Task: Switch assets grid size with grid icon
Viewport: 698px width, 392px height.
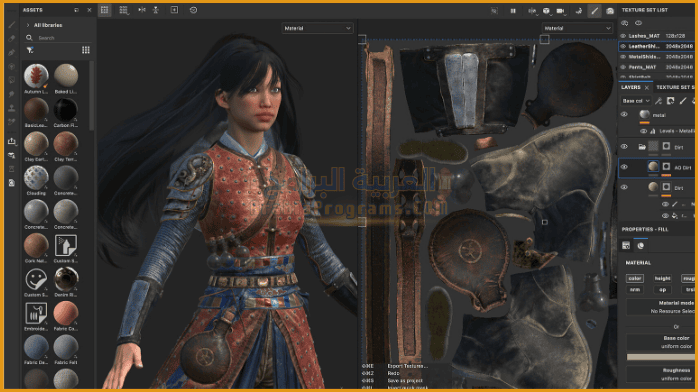Action: [85, 50]
